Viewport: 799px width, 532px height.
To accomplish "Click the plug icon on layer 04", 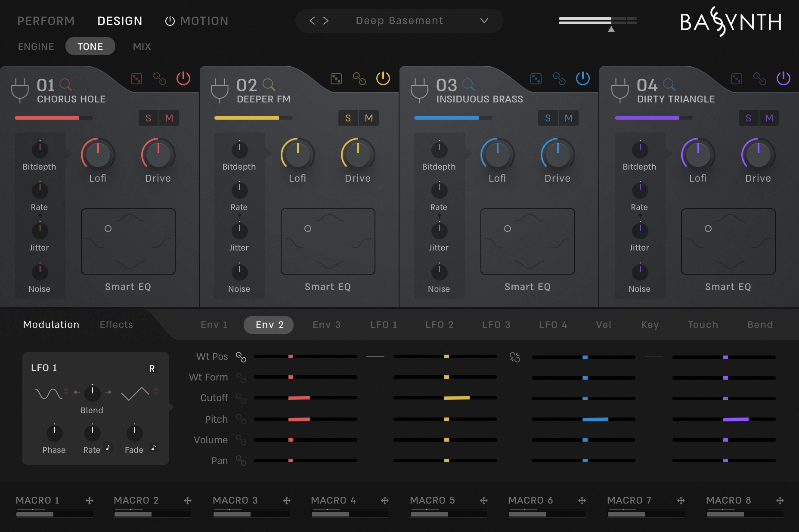I will point(620,90).
